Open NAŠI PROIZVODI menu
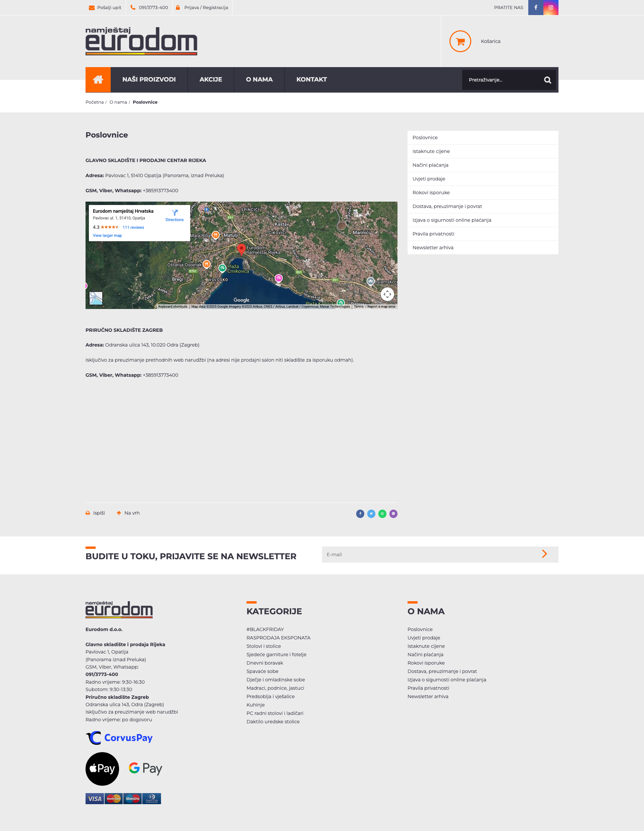Viewport: 644px width, 831px height. tap(149, 80)
